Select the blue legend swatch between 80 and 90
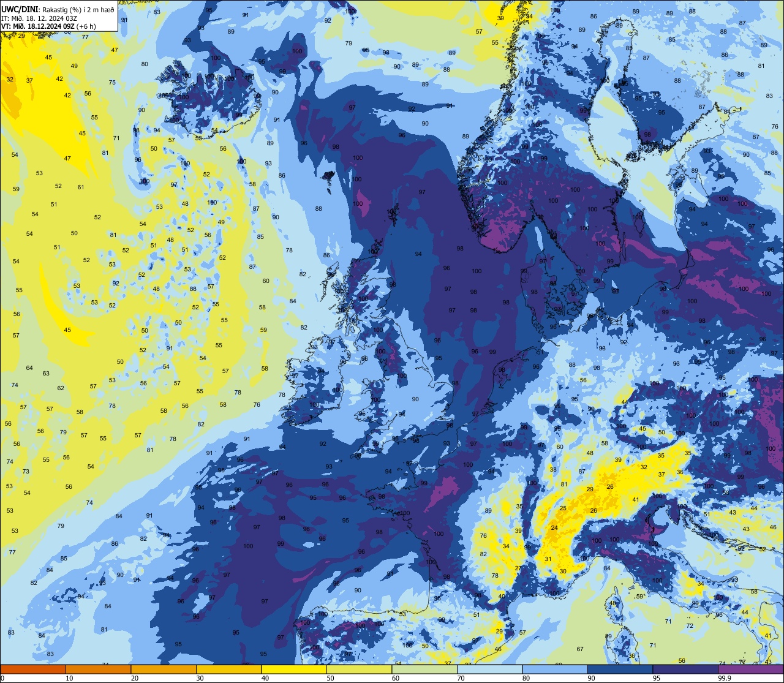 point(555,669)
